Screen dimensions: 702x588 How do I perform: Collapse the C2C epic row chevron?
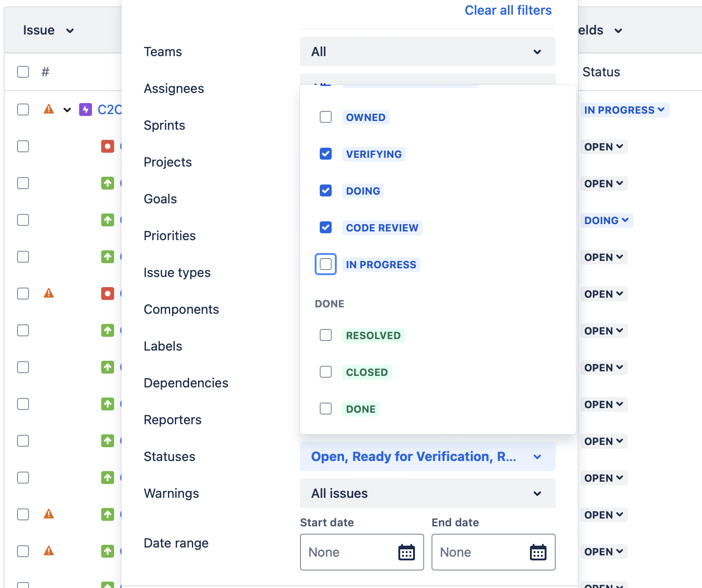[x=67, y=110]
